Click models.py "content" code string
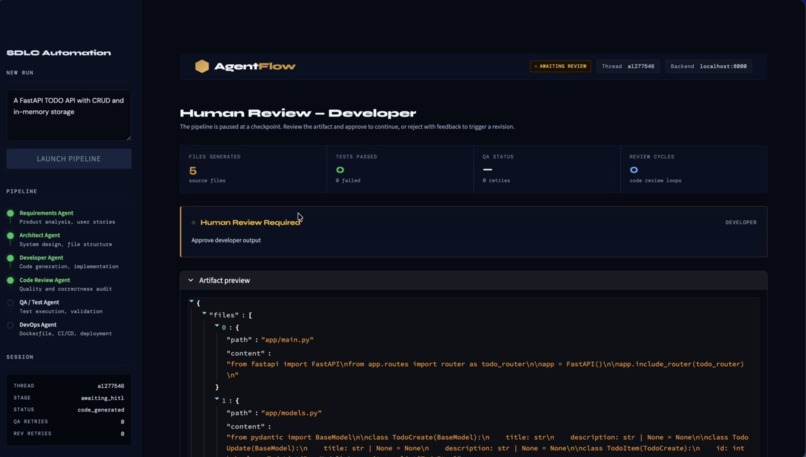This screenshot has width=806, height=457. click(487, 446)
